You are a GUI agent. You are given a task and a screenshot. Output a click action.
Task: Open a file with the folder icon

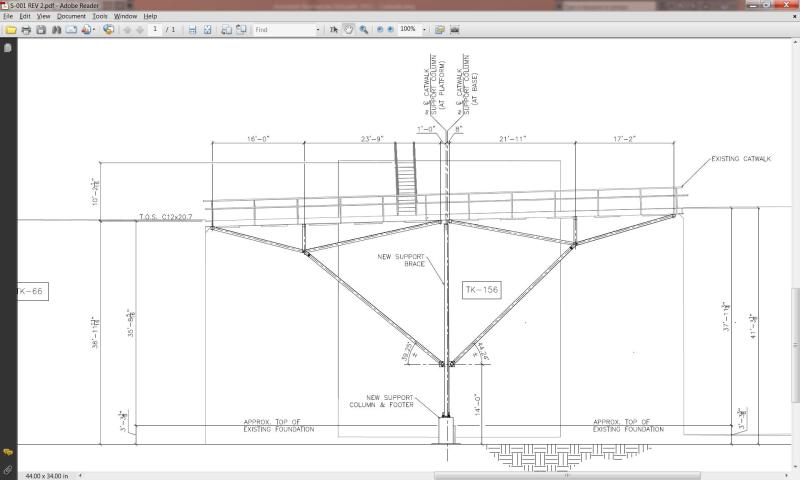click(11, 30)
